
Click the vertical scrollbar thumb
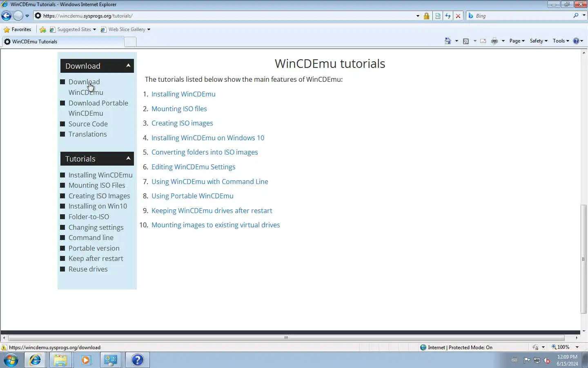(584, 259)
